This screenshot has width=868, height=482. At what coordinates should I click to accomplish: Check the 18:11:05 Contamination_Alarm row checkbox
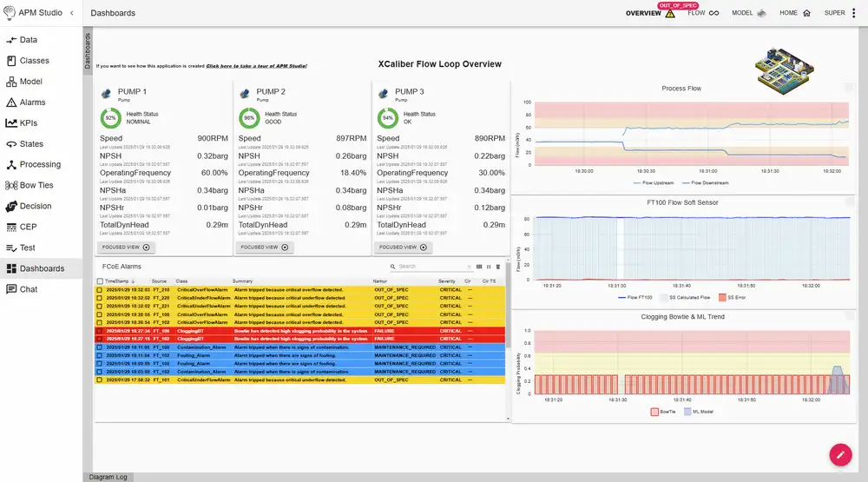pyautogui.click(x=100, y=347)
